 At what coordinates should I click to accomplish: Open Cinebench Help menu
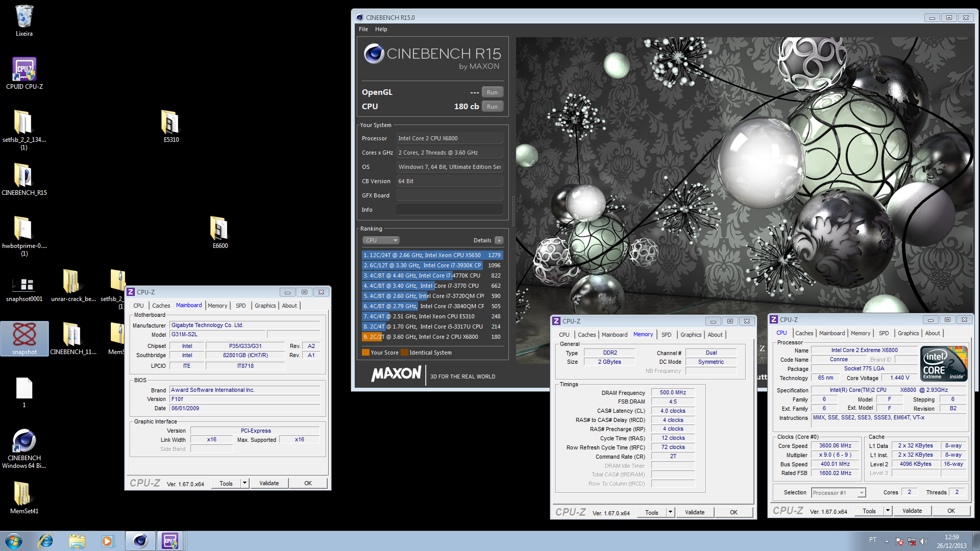pyautogui.click(x=381, y=29)
